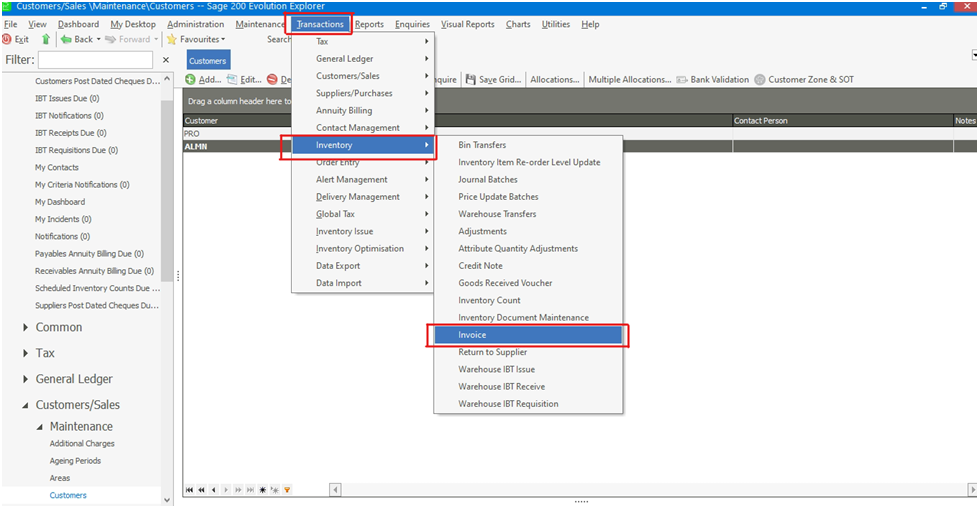Image resolution: width=979 pixels, height=508 pixels.
Task: Click the Filter input field
Action: [96, 60]
